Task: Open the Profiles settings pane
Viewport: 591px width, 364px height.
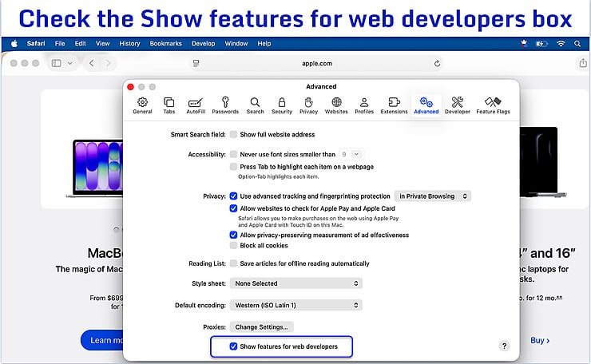Action: coord(364,105)
